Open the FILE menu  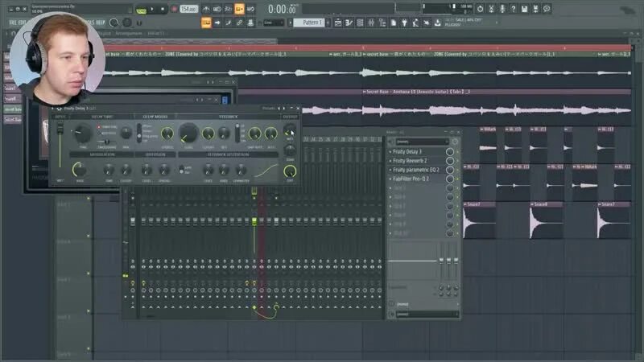coord(12,23)
